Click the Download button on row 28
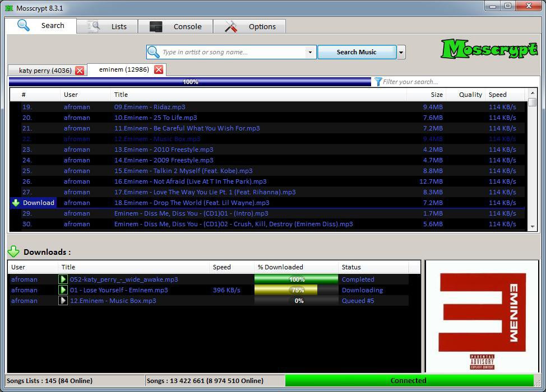The height and width of the screenshot is (392, 546). [33, 203]
